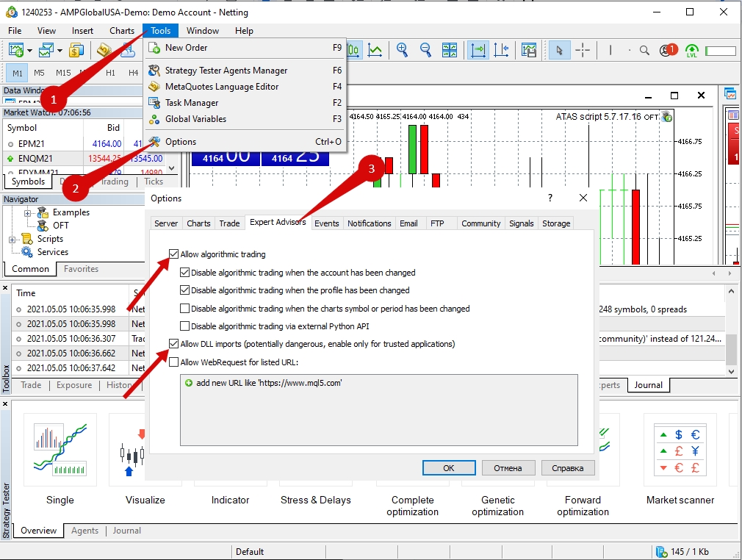742x560 pixels.
Task: Expand the Examples folder in Navigator
Action: pos(28,213)
